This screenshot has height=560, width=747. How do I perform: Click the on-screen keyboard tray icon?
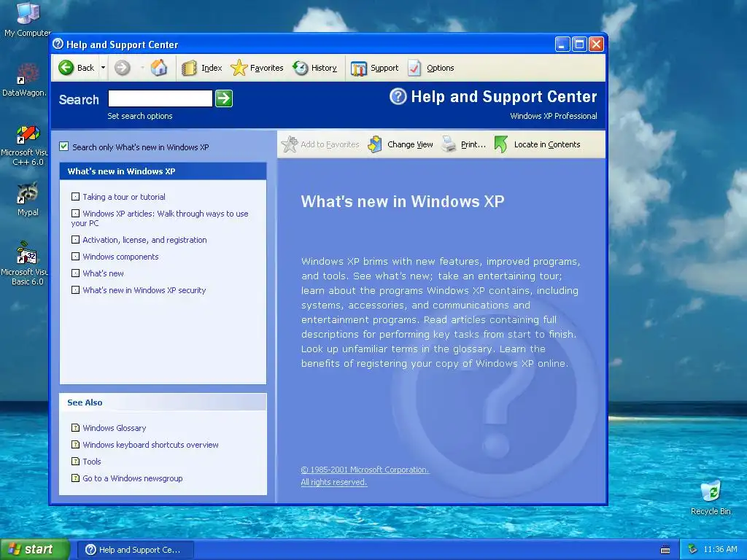(665, 550)
